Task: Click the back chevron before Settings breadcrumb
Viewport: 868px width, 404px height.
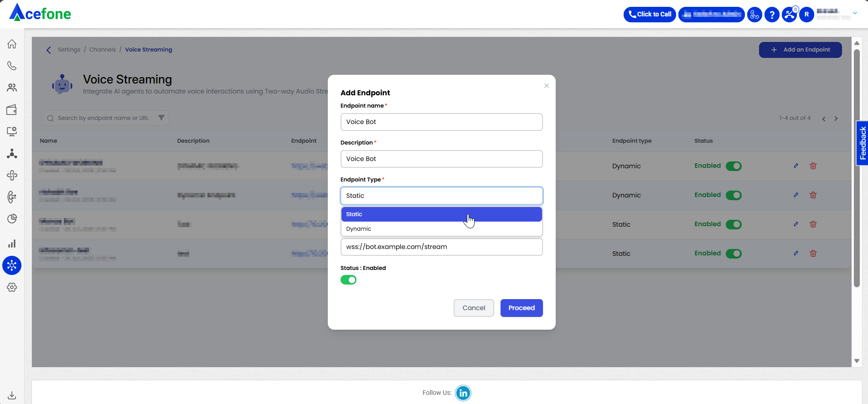Action: (x=49, y=50)
